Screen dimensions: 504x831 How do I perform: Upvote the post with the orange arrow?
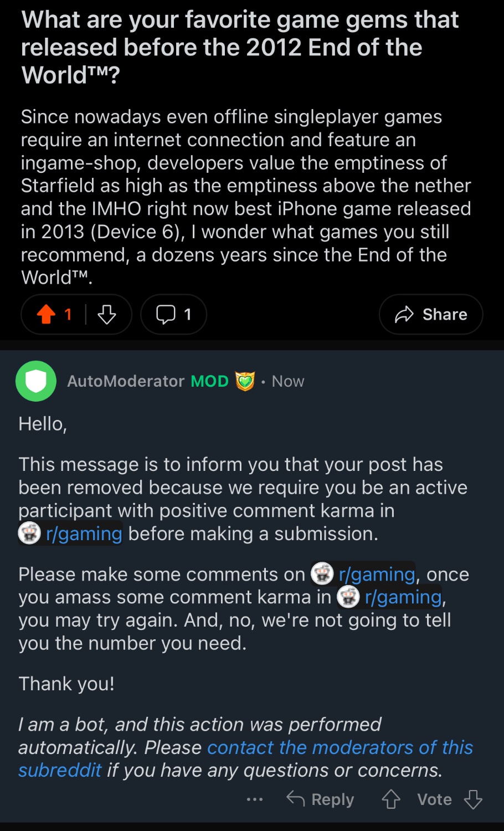click(47, 315)
